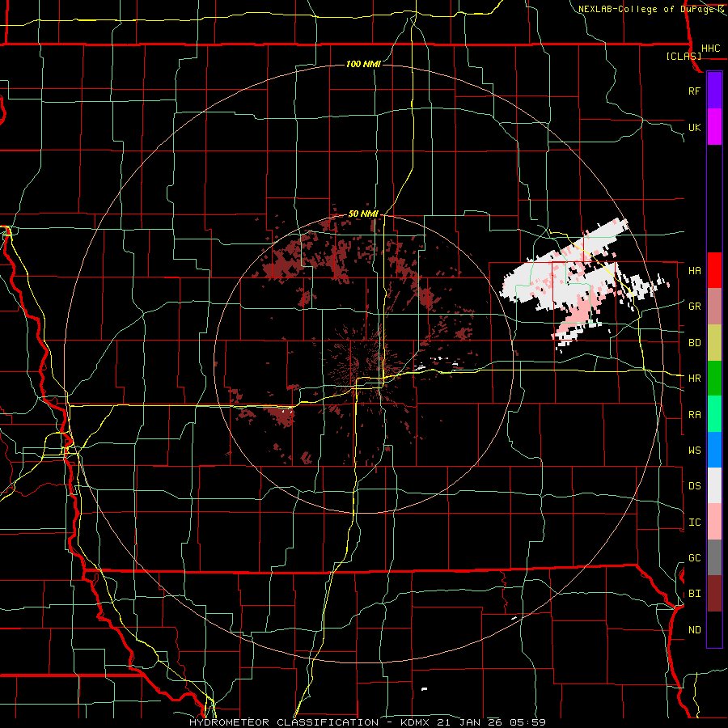Click the WS legend label
This screenshot has width=728, height=728.
(694, 451)
